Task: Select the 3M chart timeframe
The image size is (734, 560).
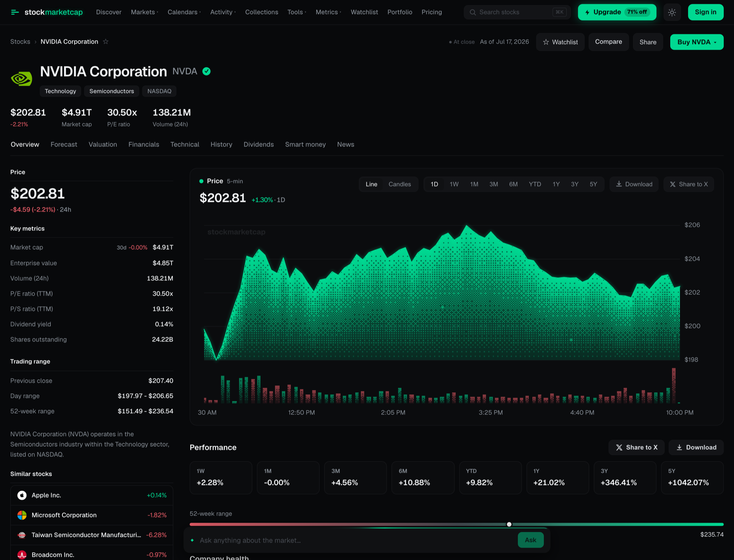Action: pos(494,184)
